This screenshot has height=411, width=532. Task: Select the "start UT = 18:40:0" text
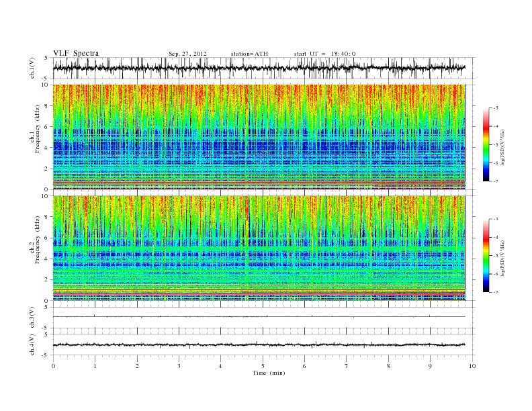click(324, 54)
